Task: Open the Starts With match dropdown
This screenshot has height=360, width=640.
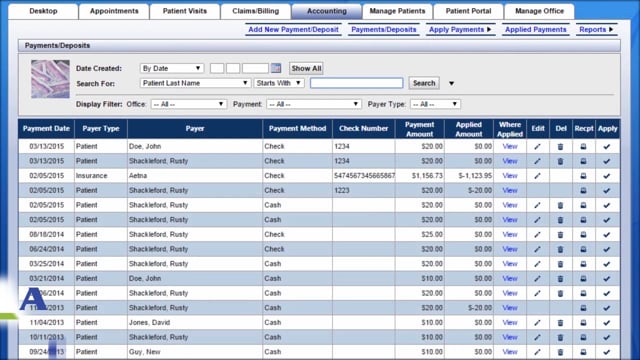Action: 279,83
